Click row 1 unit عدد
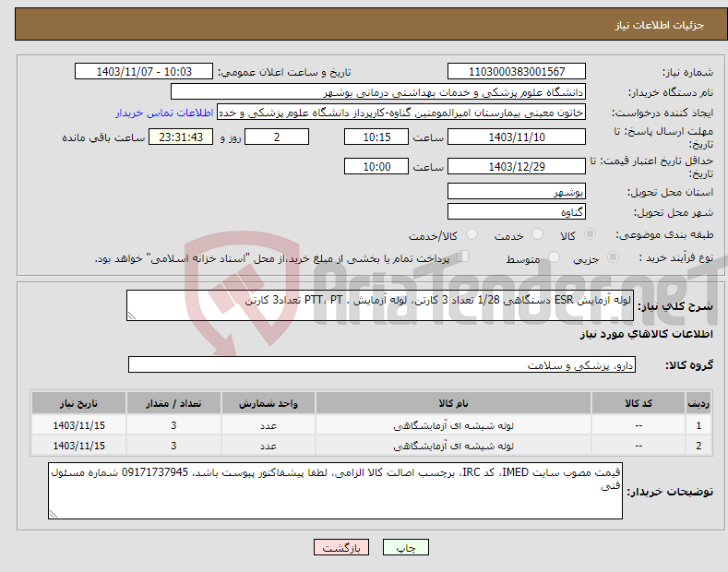 (269, 425)
